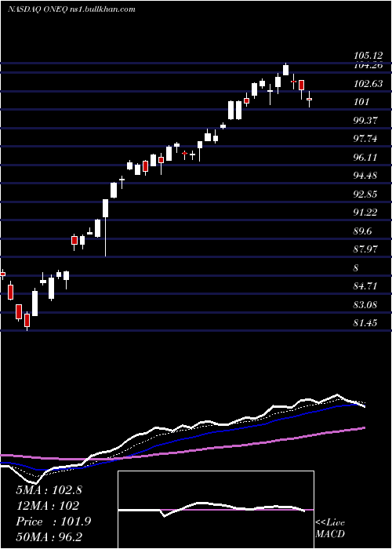Click the 87.97 price axis label
This screenshot has height=549, width=392.
365,249
